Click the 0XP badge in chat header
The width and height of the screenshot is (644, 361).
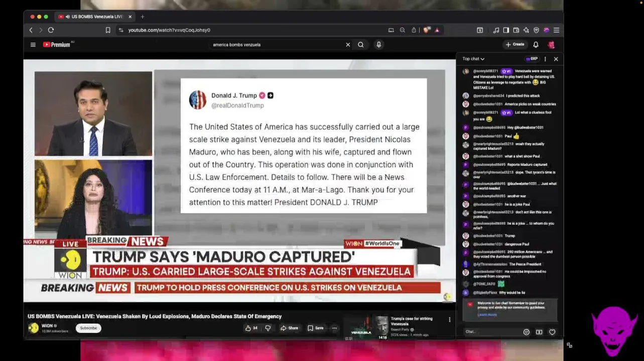click(532, 59)
